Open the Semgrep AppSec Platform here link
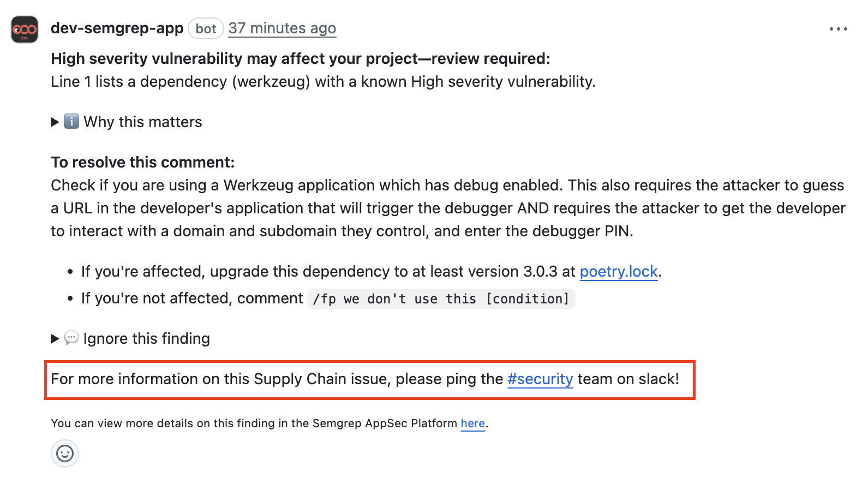Image resolution: width=868 pixels, height=484 pixels. click(472, 423)
